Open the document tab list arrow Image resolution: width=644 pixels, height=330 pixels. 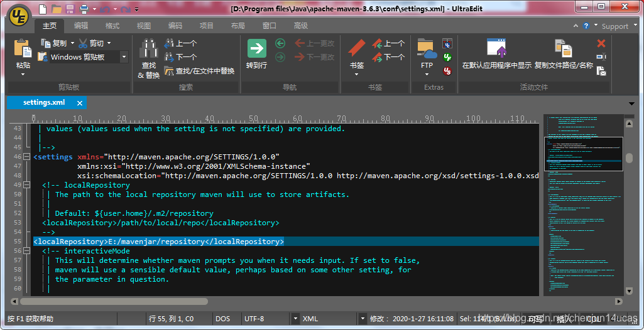click(631, 104)
